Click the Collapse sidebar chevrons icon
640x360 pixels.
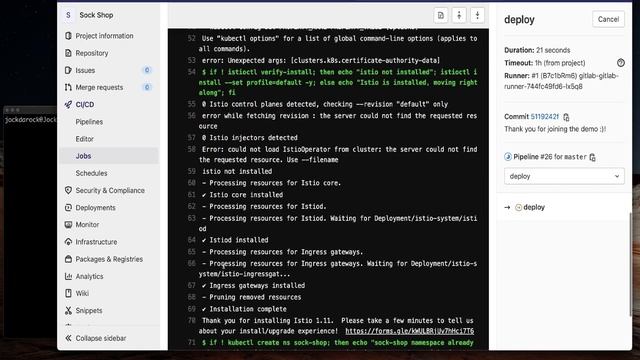point(68,338)
